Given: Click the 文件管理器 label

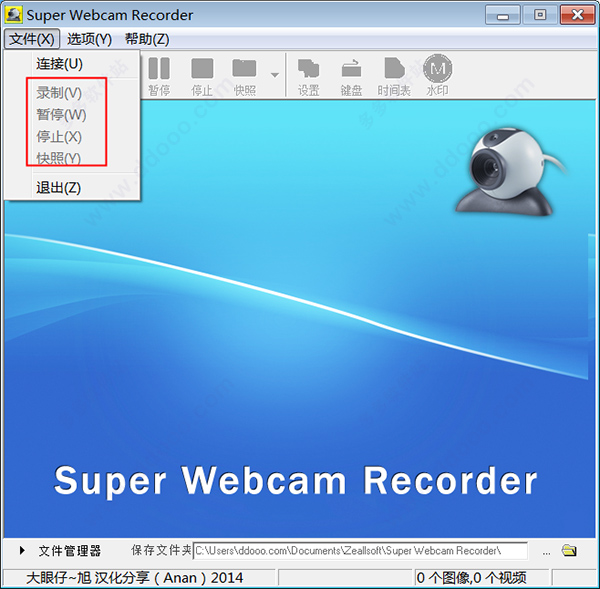Looking at the screenshot, I should coord(70,551).
